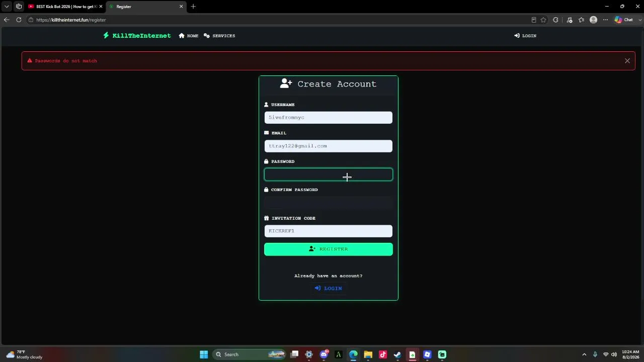This screenshot has height=362, width=644.
Task: Open TikTok app on the taskbar
Action: pos(383,354)
